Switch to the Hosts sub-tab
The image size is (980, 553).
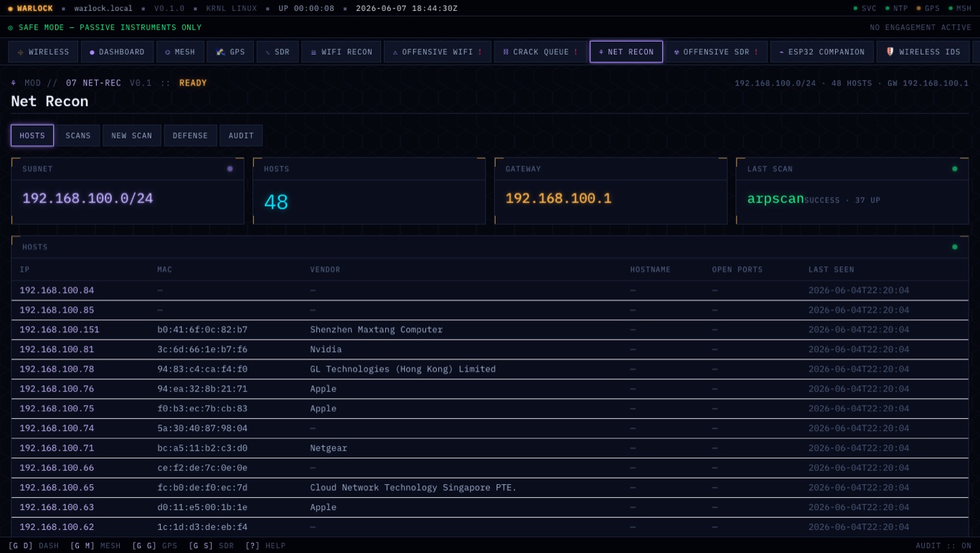coord(32,136)
